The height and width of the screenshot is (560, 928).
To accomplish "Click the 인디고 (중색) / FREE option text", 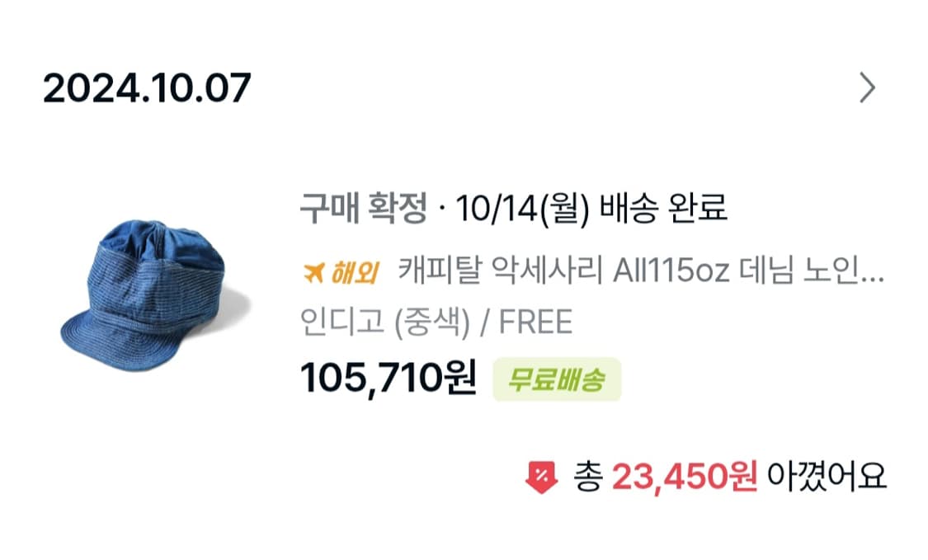I will point(437,323).
